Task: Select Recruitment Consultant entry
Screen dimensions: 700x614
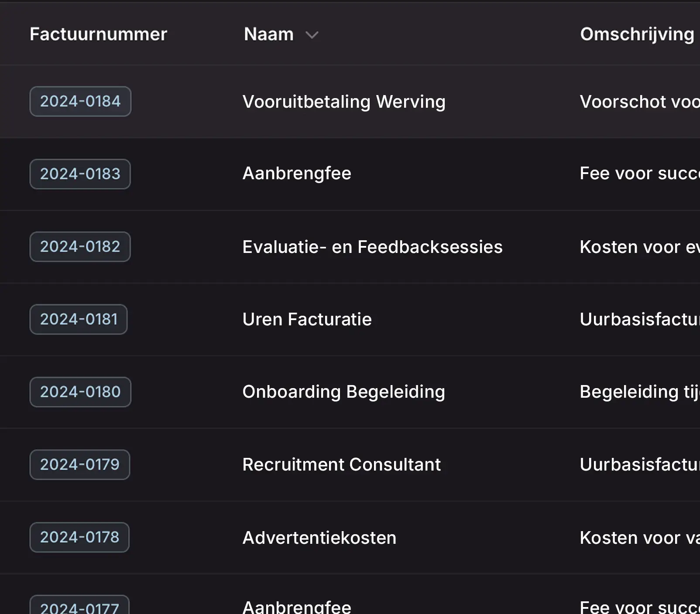Action: click(x=341, y=464)
